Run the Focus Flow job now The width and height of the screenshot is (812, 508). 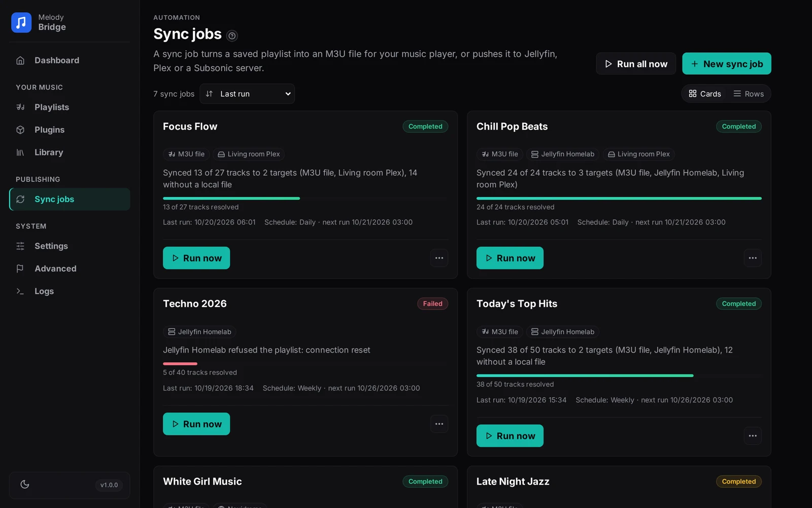tap(196, 258)
